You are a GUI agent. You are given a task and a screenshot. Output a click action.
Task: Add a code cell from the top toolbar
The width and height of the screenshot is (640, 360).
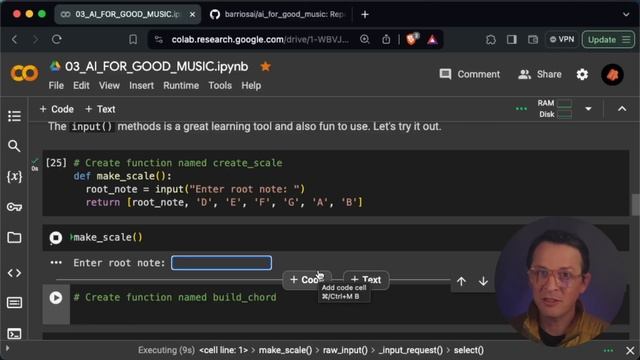point(56,109)
